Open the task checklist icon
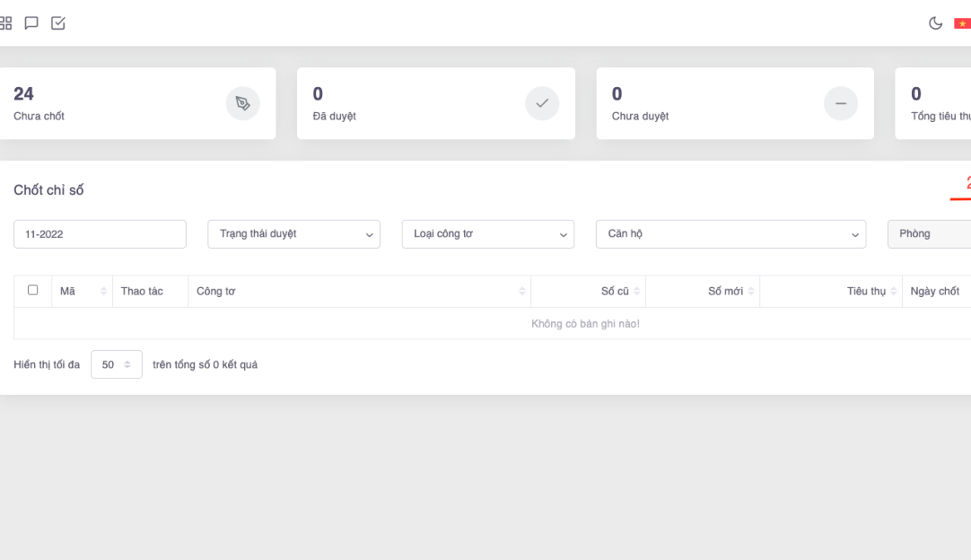The height and width of the screenshot is (560, 971). pyautogui.click(x=58, y=23)
